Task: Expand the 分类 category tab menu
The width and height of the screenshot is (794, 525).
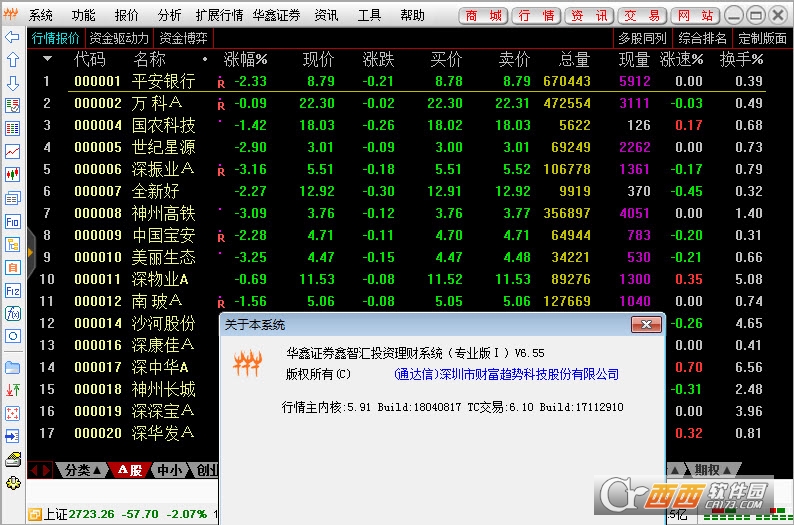Action: point(84,470)
